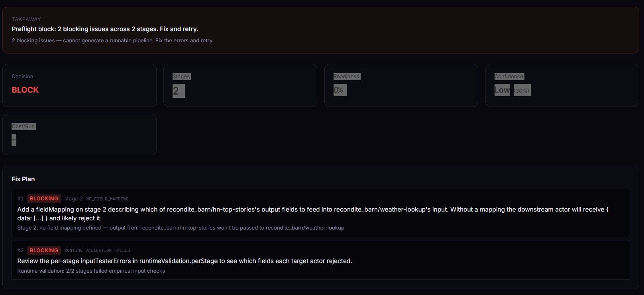Click the (30%) confidence percentage
644x295 pixels.
click(x=522, y=91)
